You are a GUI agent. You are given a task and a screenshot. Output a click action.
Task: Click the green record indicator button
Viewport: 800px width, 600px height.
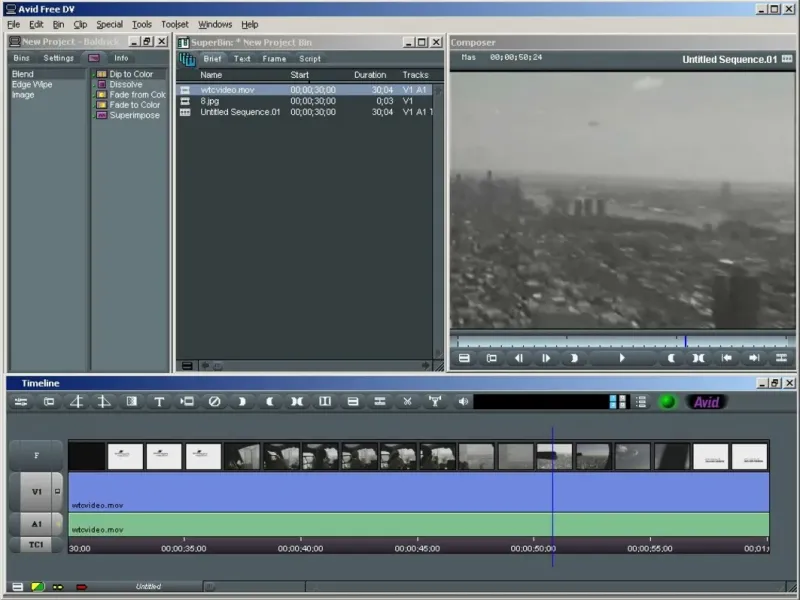pos(667,402)
